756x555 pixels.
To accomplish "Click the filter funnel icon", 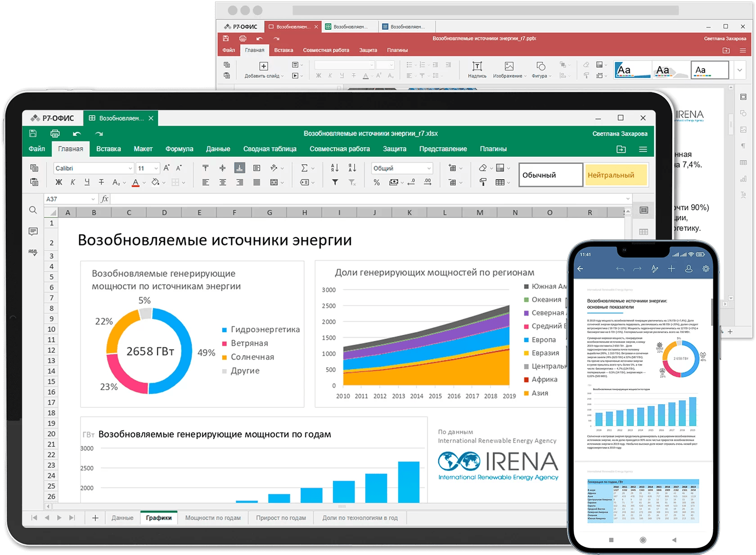I will click(335, 182).
